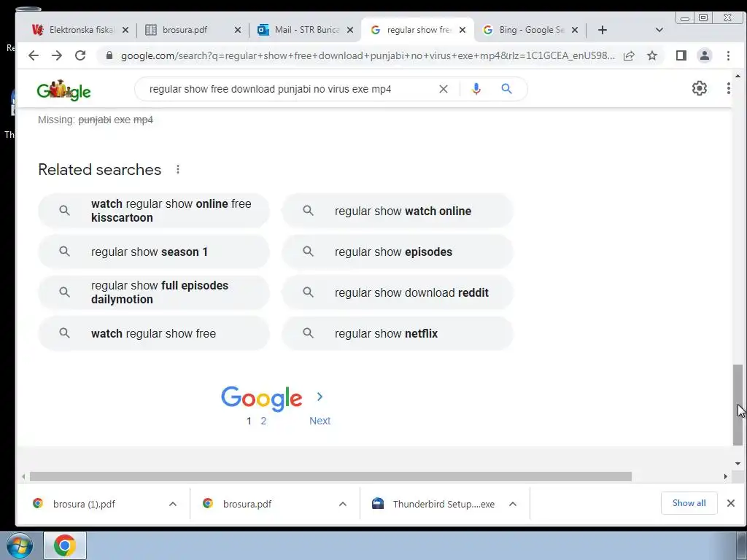The image size is (747, 560).
Task: Search regular show season 1
Action: 154,252
